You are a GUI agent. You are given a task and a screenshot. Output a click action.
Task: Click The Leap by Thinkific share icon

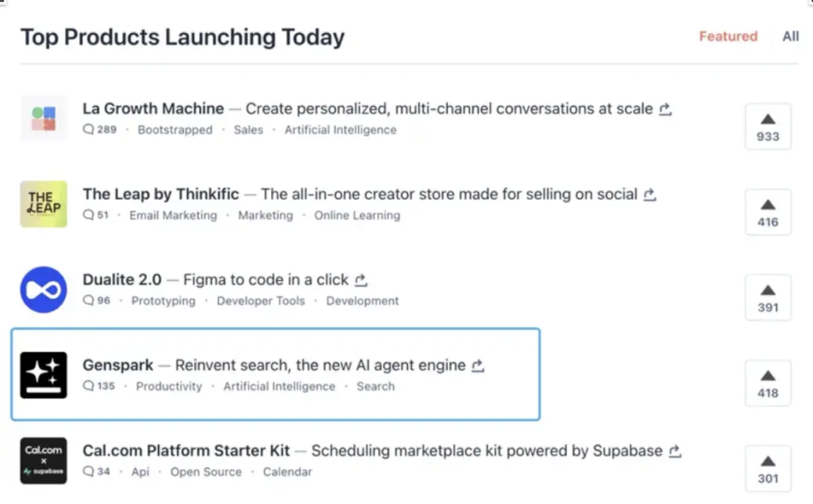click(x=650, y=194)
